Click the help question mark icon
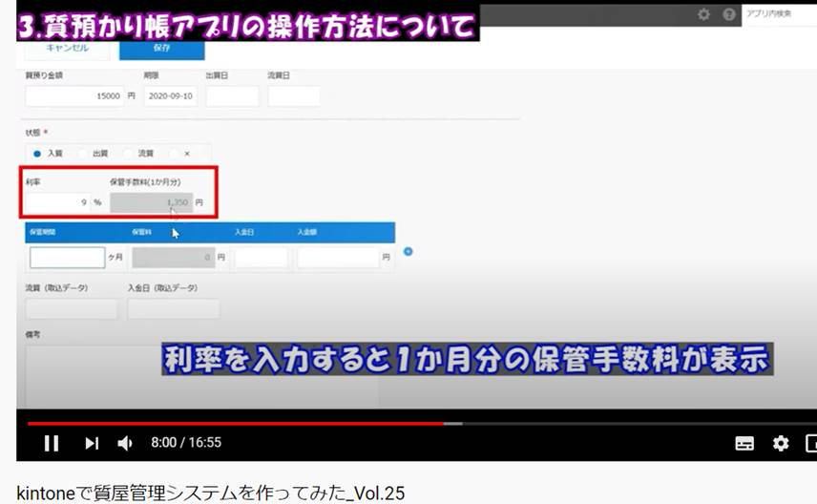 coord(729,14)
